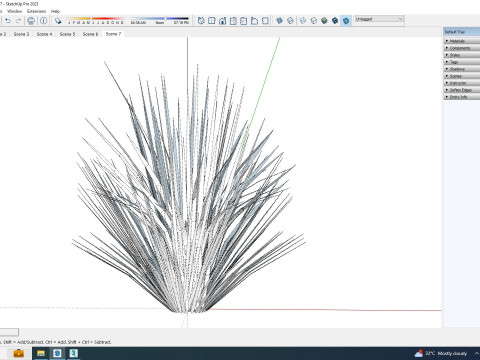Select Top standard view icon
This screenshot has width=480, height=360.
[212, 21]
